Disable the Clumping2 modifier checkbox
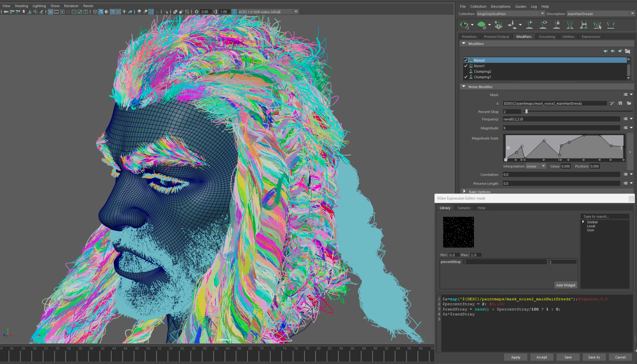The height and width of the screenshot is (364, 637). (x=466, y=71)
